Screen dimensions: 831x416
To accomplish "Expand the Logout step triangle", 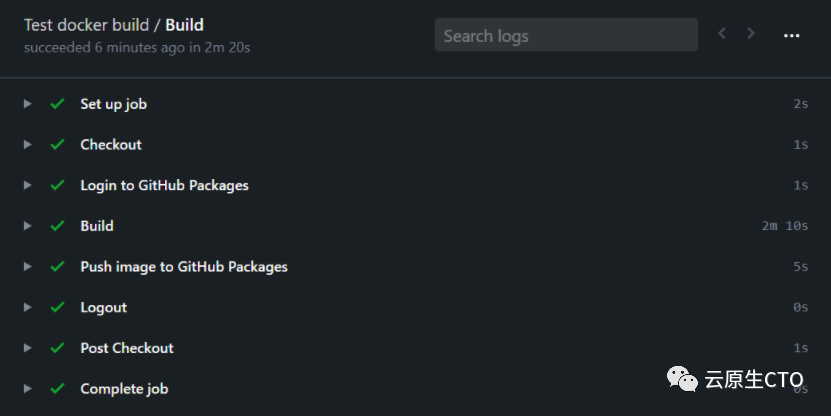I will (28, 308).
